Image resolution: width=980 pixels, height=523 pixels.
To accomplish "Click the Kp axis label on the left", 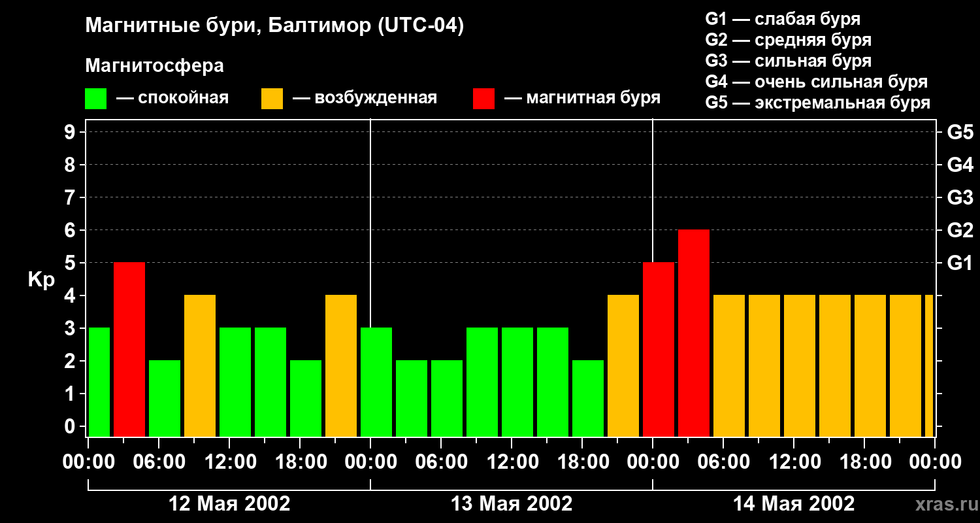I will click(x=41, y=280).
